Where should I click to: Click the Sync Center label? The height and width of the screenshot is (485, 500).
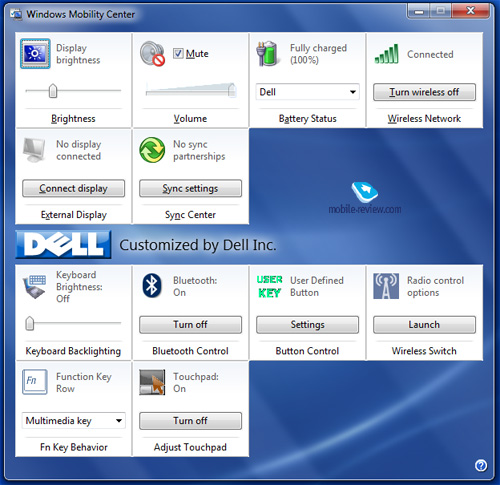(190, 215)
